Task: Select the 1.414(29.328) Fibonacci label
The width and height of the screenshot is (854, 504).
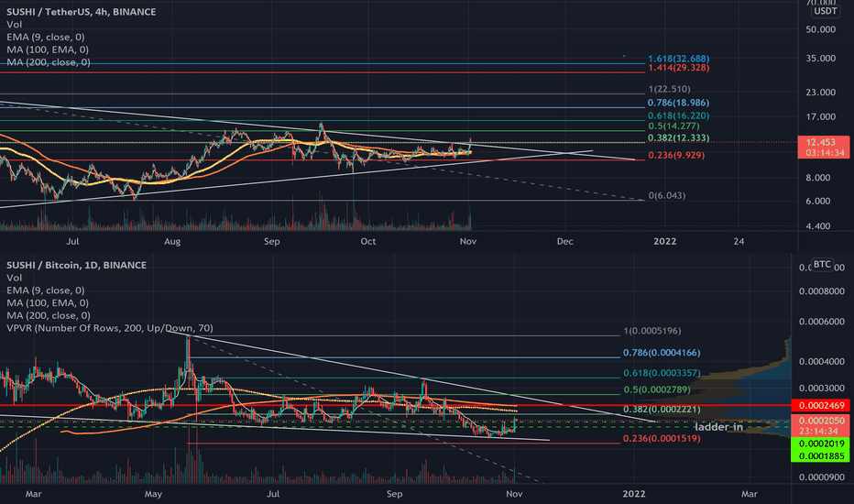Action: click(679, 68)
